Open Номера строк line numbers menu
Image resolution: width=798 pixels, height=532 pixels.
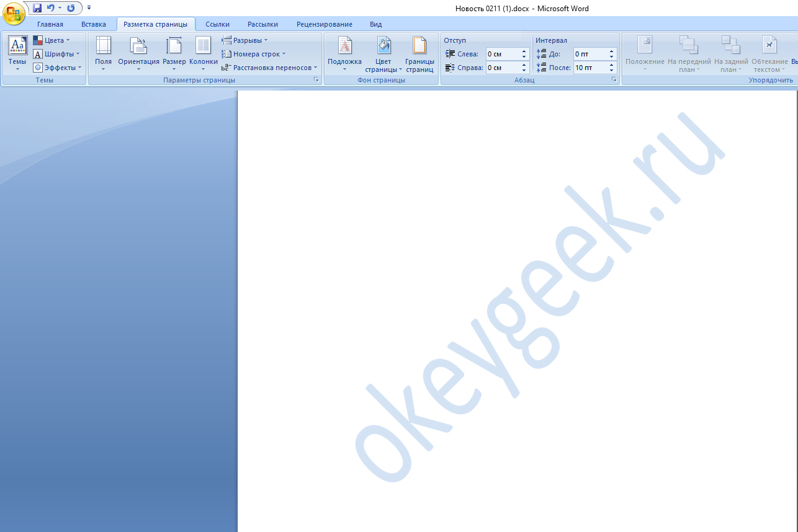click(x=254, y=54)
